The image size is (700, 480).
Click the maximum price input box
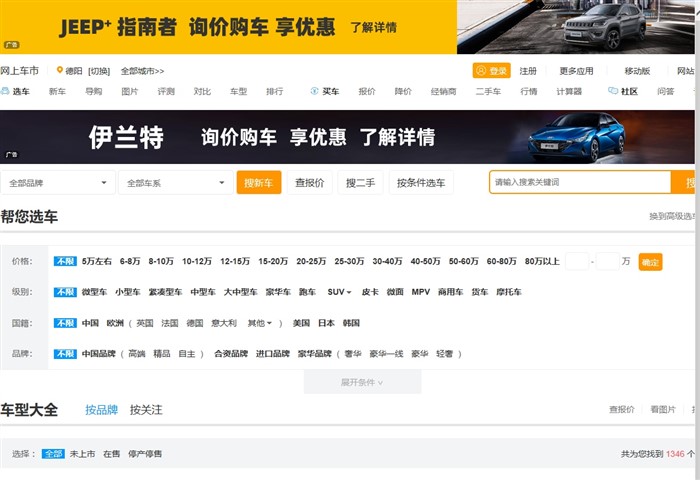(608, 261)
